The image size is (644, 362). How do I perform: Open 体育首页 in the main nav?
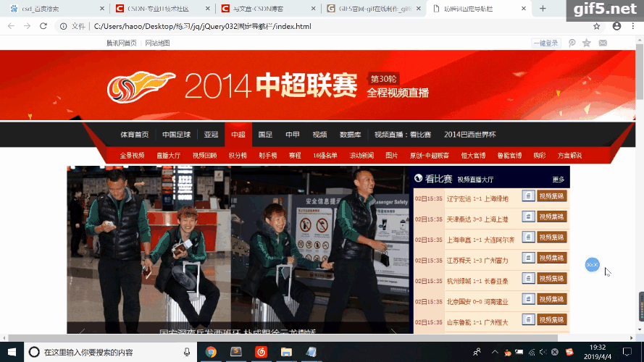pyautogui.click(x=134, y=135)
